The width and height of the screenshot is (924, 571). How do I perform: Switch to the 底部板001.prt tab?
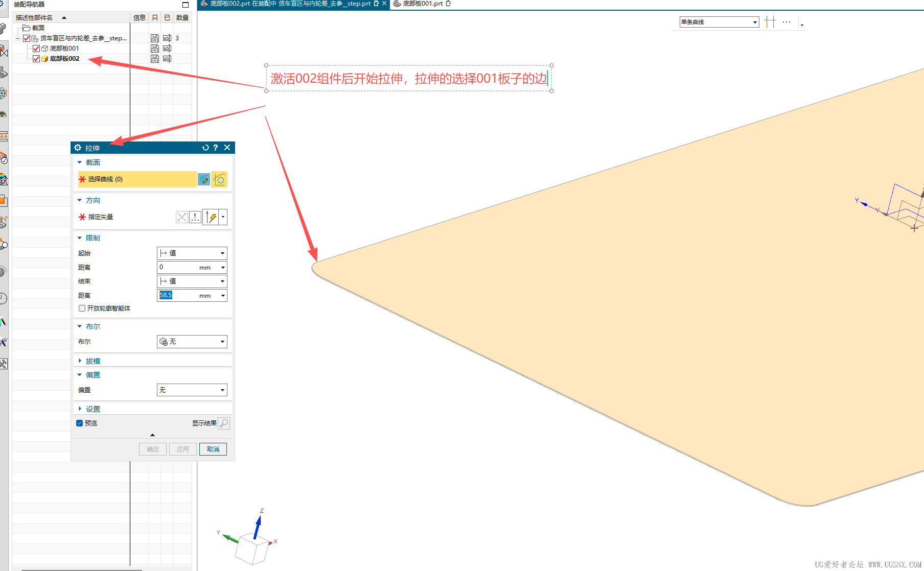(422, 4)
